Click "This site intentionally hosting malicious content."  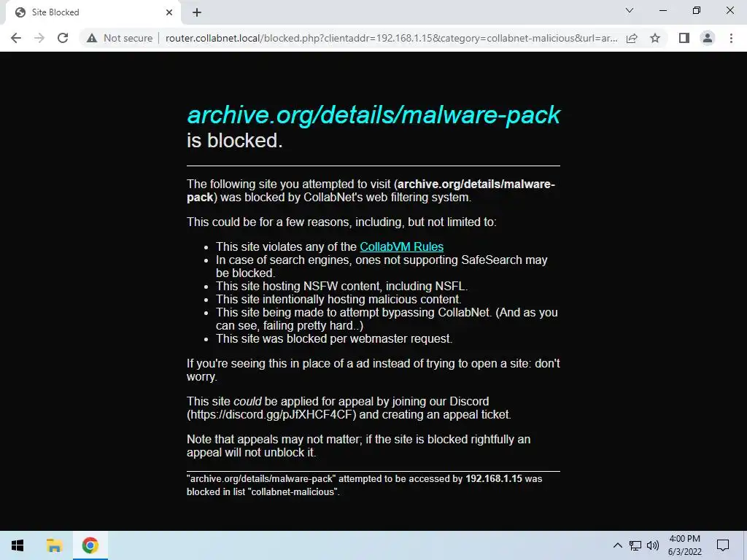click(x=338, y=299)
